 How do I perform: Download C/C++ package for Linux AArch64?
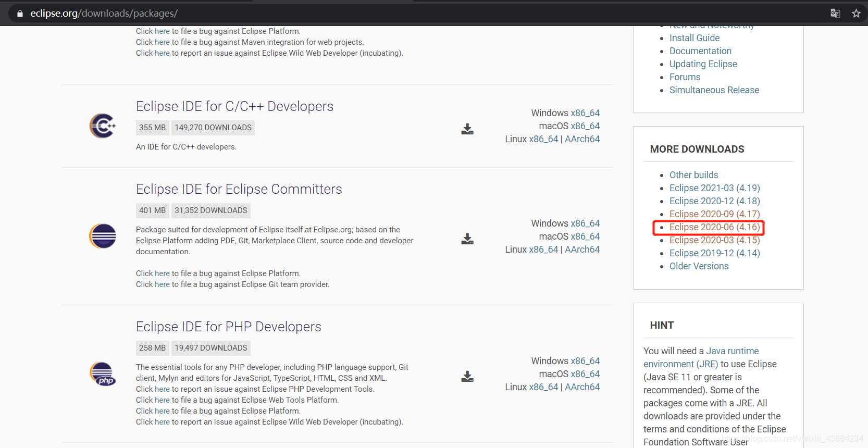click(582, 139)
